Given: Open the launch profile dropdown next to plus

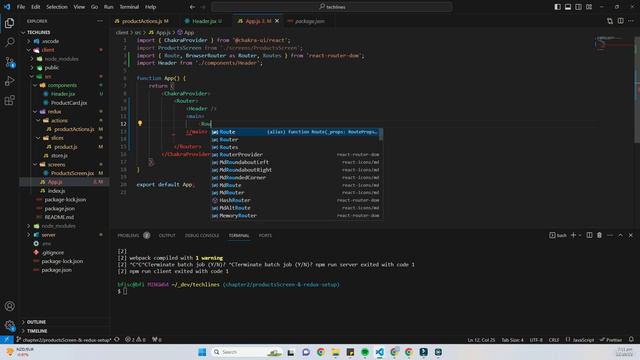Looking at the screenshot, I should 580,235.
